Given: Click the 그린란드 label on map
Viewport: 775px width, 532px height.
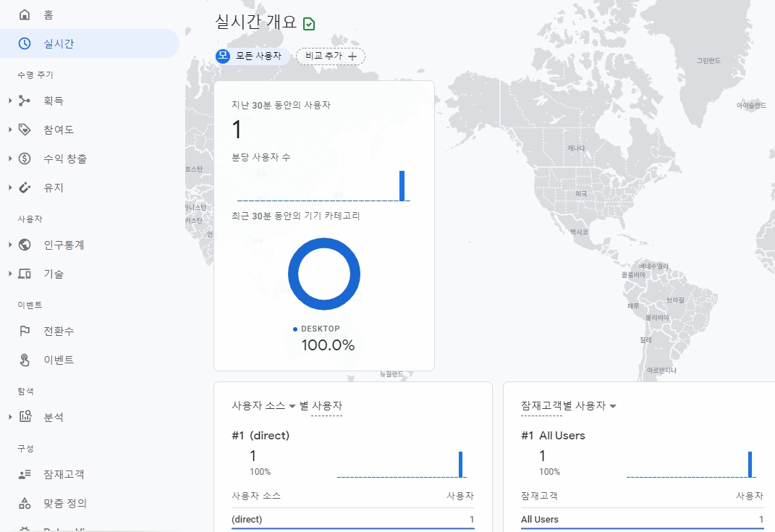Looking at the screenshot, I should (708, 60).
